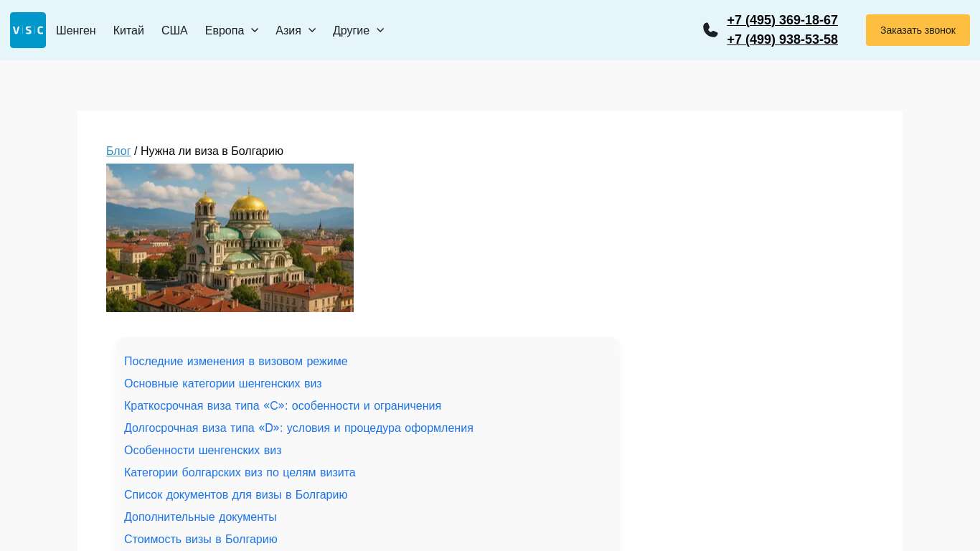980x551 pixels.
Task: Click the VSC logo icon
Action: pyautogui.click(x=28, y=30)
